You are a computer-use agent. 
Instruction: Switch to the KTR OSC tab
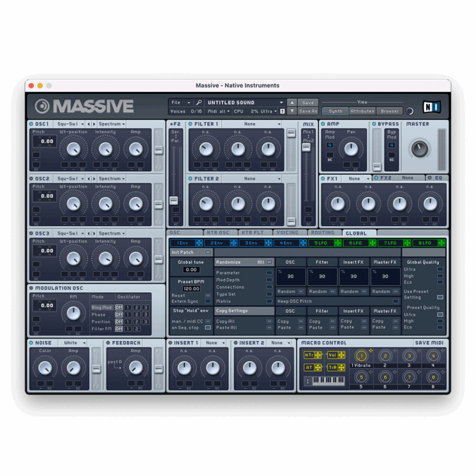(x=220, y=233)
